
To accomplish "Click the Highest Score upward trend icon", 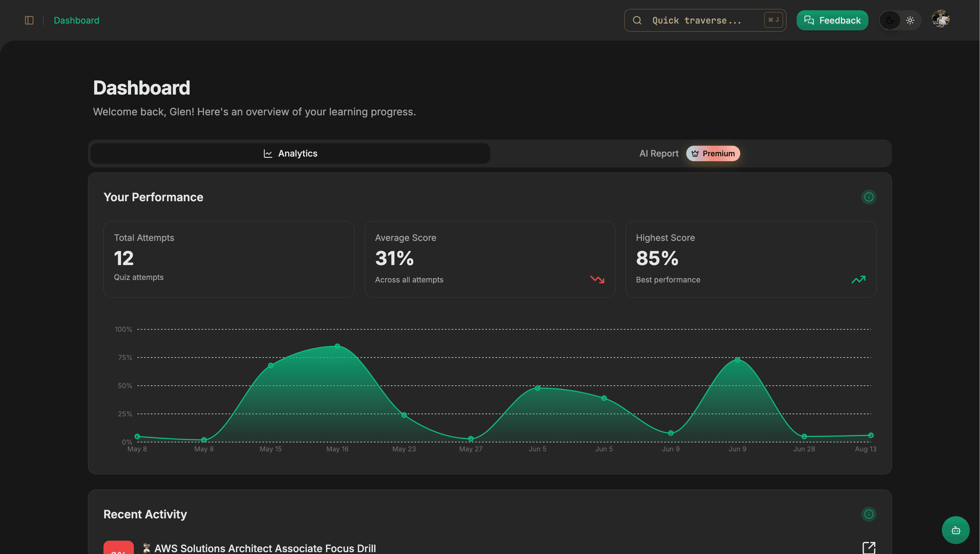I will [858, 279].
